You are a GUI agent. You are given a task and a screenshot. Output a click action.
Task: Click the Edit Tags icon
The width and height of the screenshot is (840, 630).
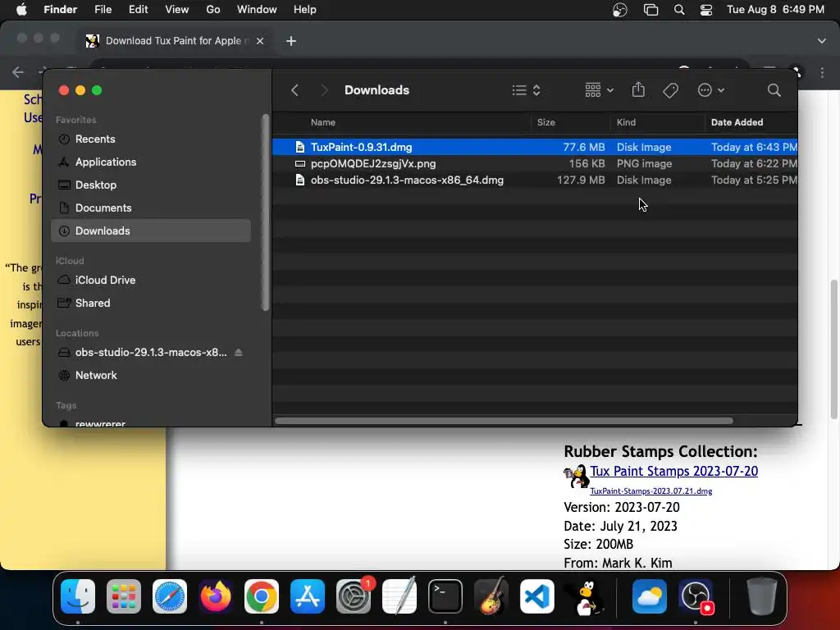pyautogui.click(x=670, y=90)
